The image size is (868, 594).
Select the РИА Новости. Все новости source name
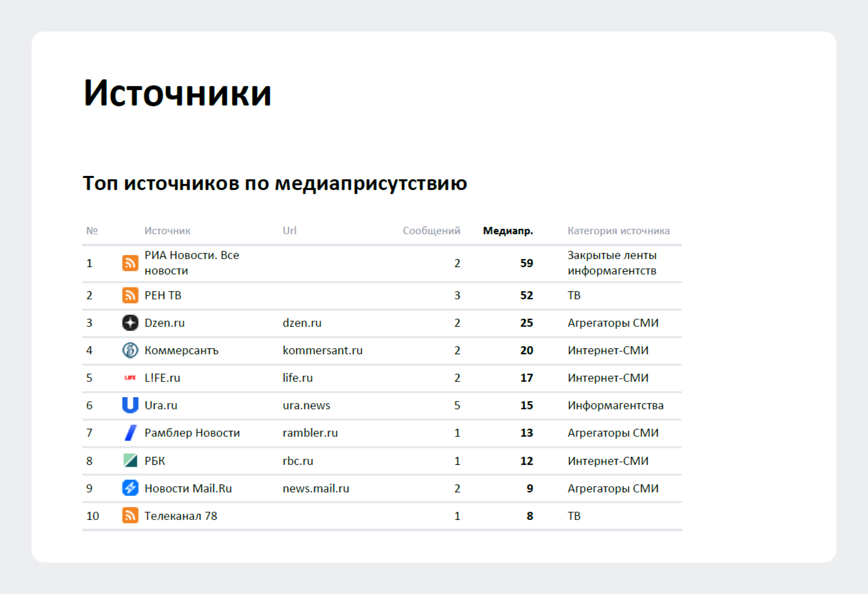(x=192, y=263)
